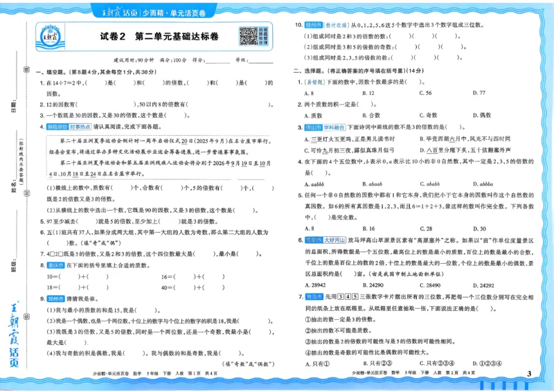
Task: Select option D. 30
Action: [x=479, y=229]
